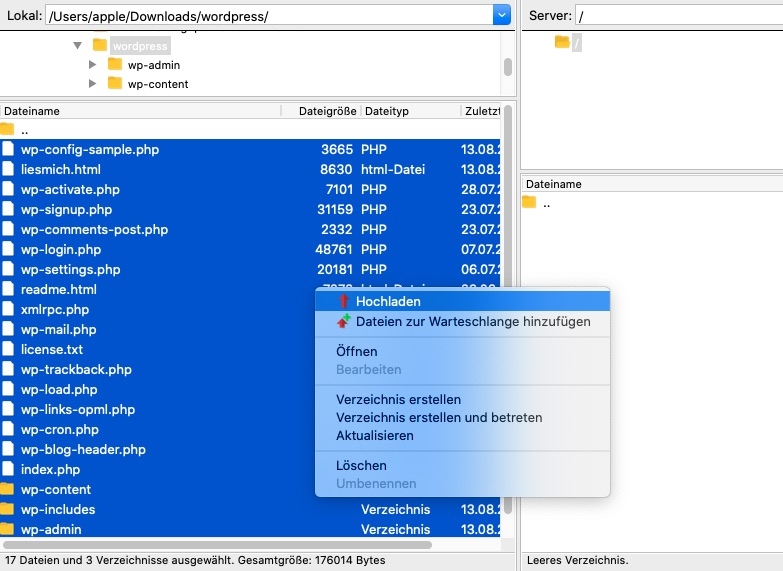Click folder icon next to wp-includes

tap(7, 509)
